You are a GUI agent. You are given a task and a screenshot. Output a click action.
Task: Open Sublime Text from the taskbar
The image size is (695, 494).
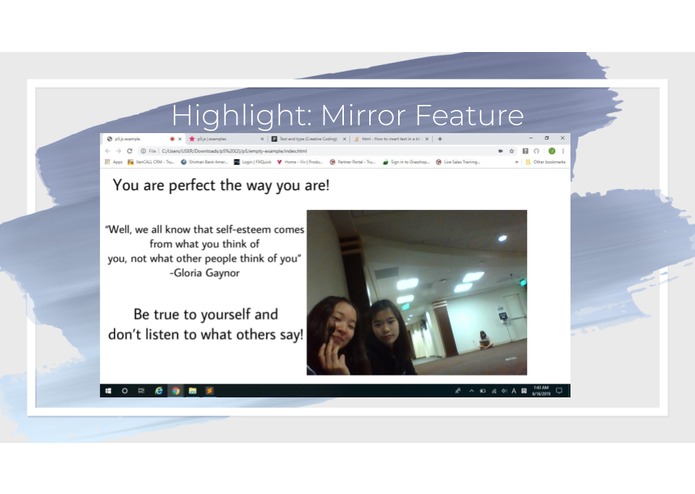[209, 391]
